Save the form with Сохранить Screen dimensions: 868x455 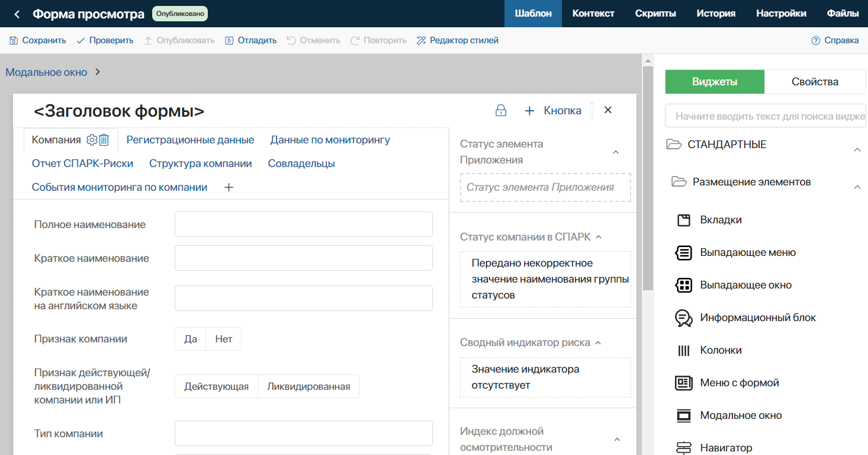(37, 40)
